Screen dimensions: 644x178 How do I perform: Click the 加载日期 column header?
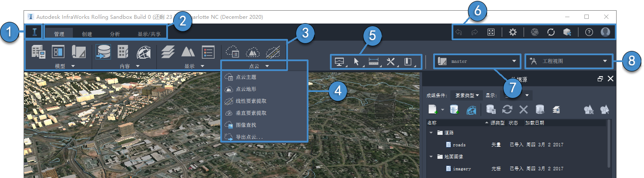535,123
